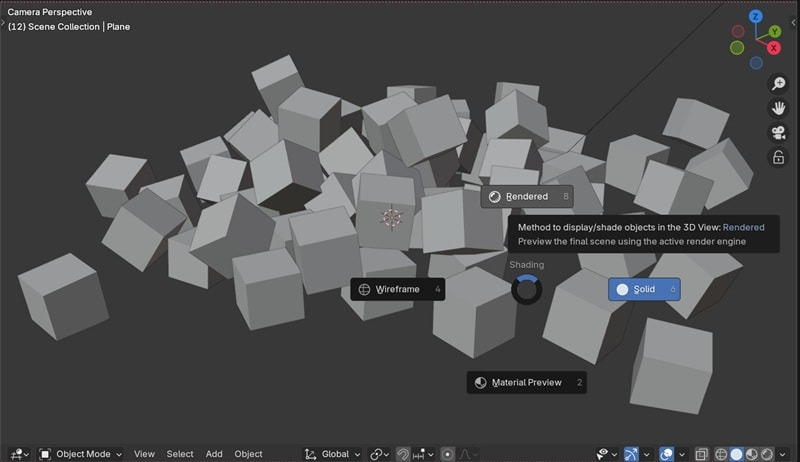
Task: Open the gizmo options dropdown arrow
Action: click(x=646, y=454)
